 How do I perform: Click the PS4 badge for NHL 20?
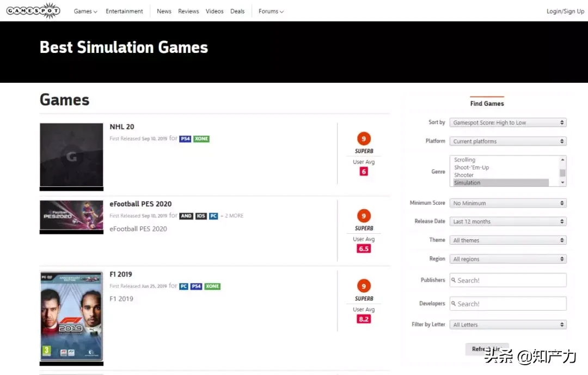click(185, 138)
